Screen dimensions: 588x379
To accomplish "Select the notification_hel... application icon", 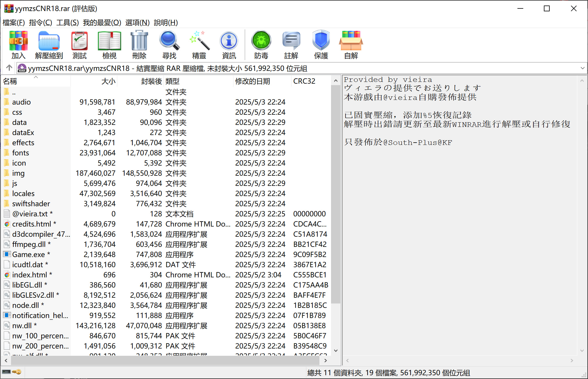I will pyautogui.click(x=7, y=315).
